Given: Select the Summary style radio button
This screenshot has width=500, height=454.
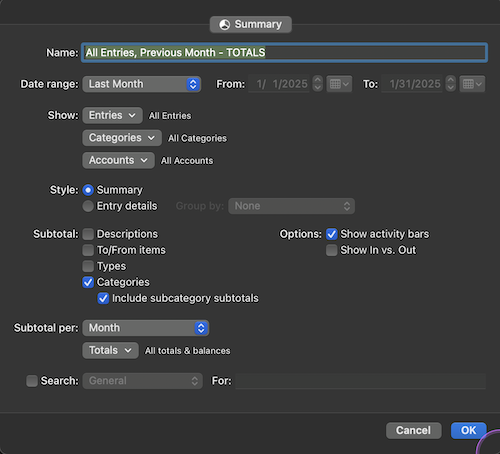Looking at the screenshot, I should pyautogui.click(x=88, y=190).
